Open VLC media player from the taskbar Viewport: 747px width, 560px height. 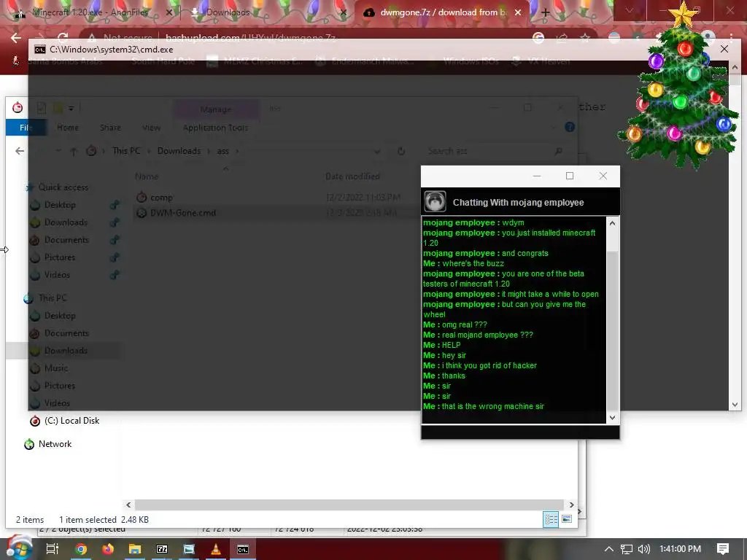(216, 549)
